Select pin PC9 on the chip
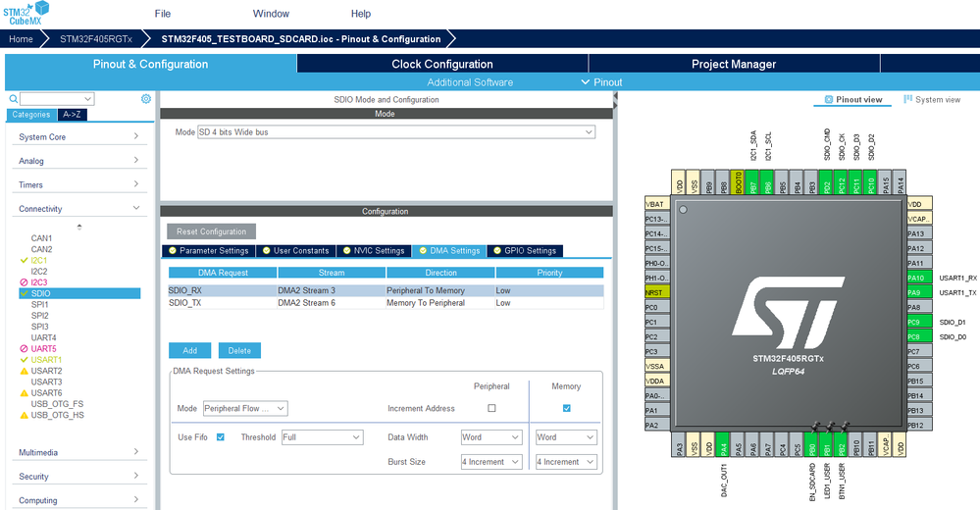Viewport: 980px width, 510px height. 919,322
